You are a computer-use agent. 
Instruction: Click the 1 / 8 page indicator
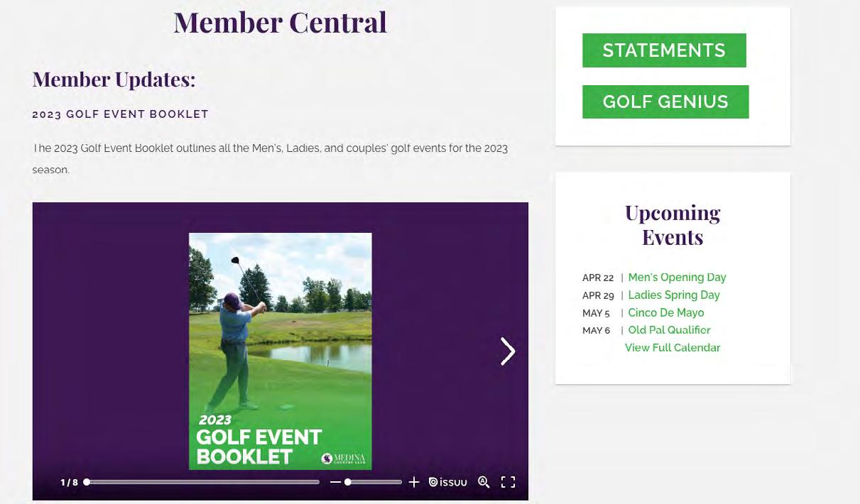(70, 483)
